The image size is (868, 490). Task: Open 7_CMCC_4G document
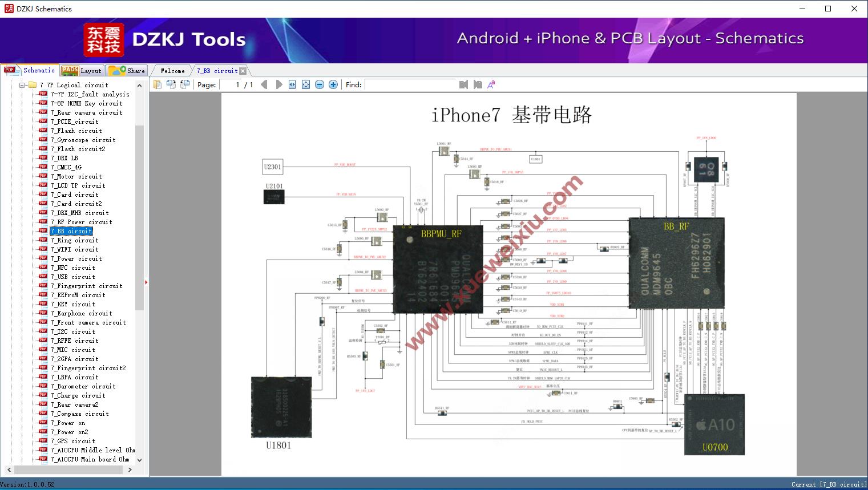tap(66, 167)
